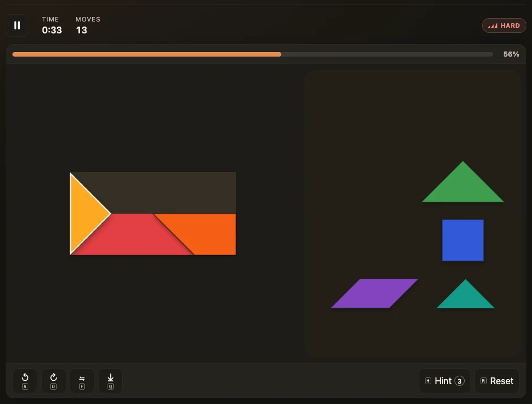The width and height of the screenshot is (532, 404).
Task: Pause the tangram game
Action: tap(16, 25)
